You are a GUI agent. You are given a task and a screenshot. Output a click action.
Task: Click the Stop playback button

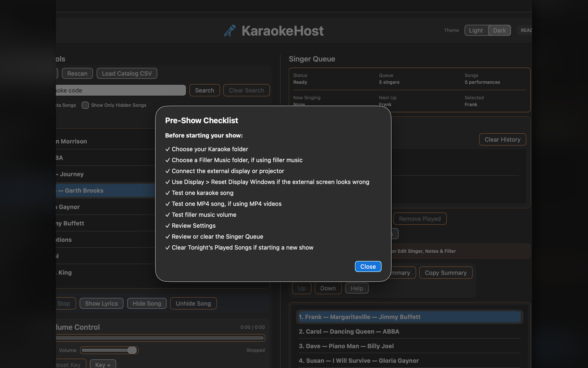coord(65,303)
